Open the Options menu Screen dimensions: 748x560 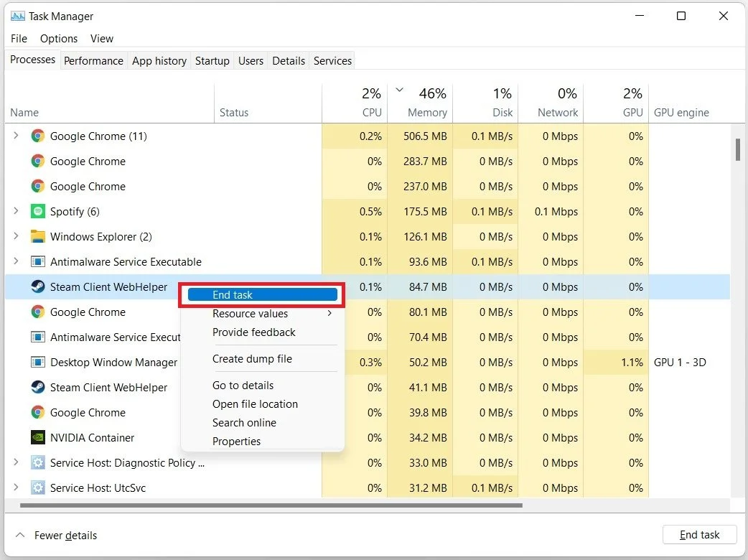coord(59,39)
